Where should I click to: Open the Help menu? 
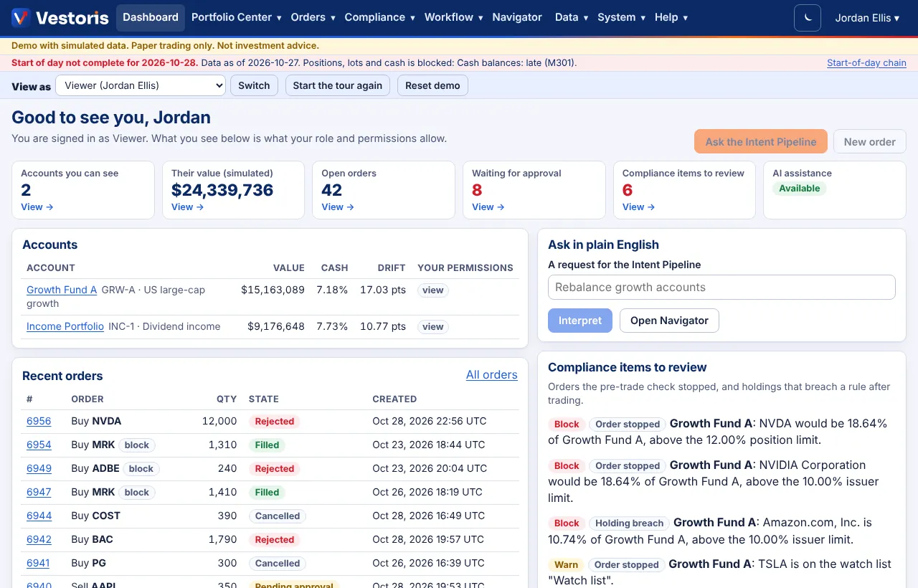click(x=671, y=17)
